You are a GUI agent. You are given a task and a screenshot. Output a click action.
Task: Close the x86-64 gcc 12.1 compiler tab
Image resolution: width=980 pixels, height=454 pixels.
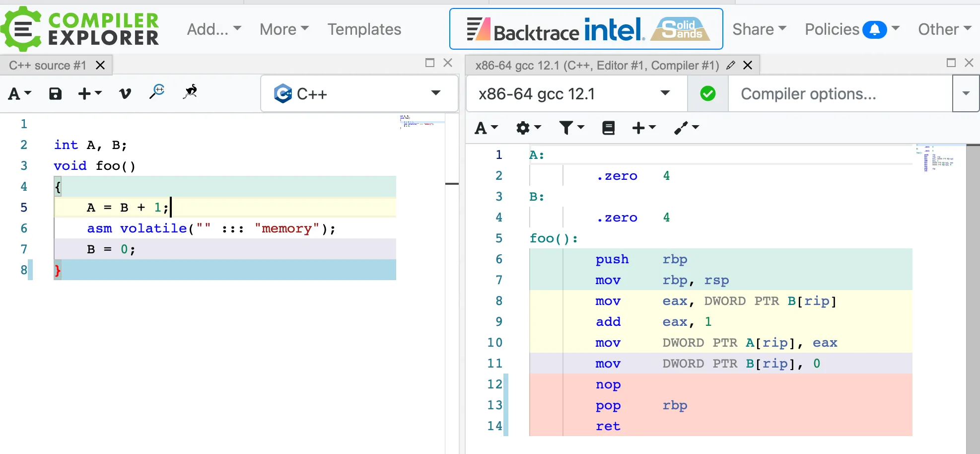(x=748, y=65)
